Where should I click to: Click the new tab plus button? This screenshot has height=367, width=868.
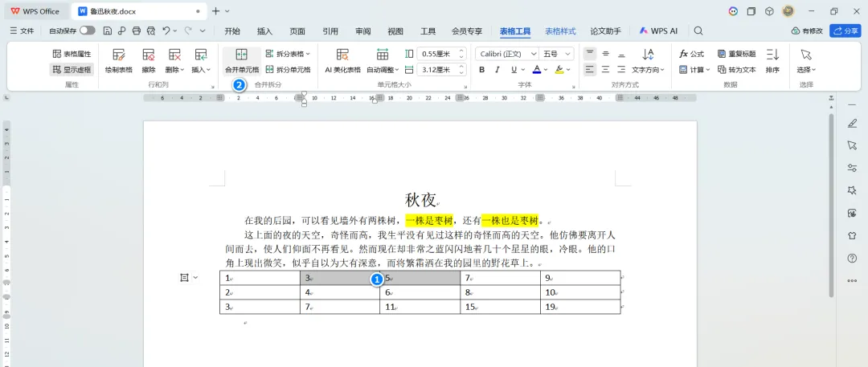click(216, 11)
